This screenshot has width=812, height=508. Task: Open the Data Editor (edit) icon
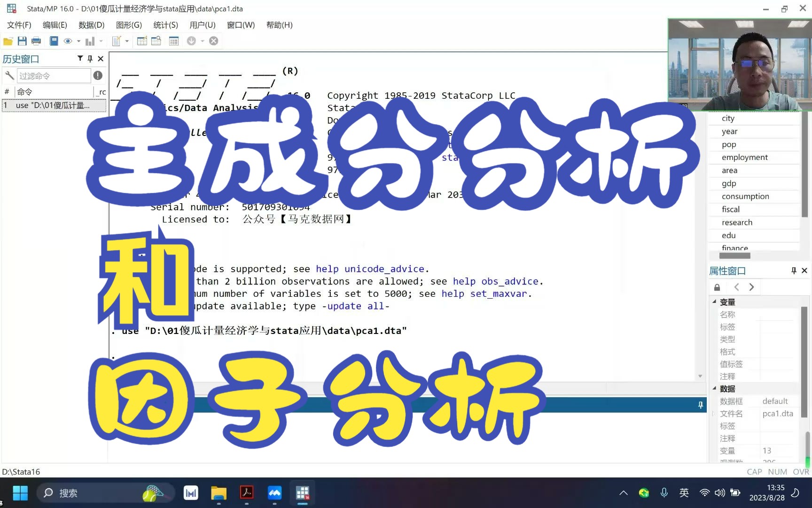point(142,41)
